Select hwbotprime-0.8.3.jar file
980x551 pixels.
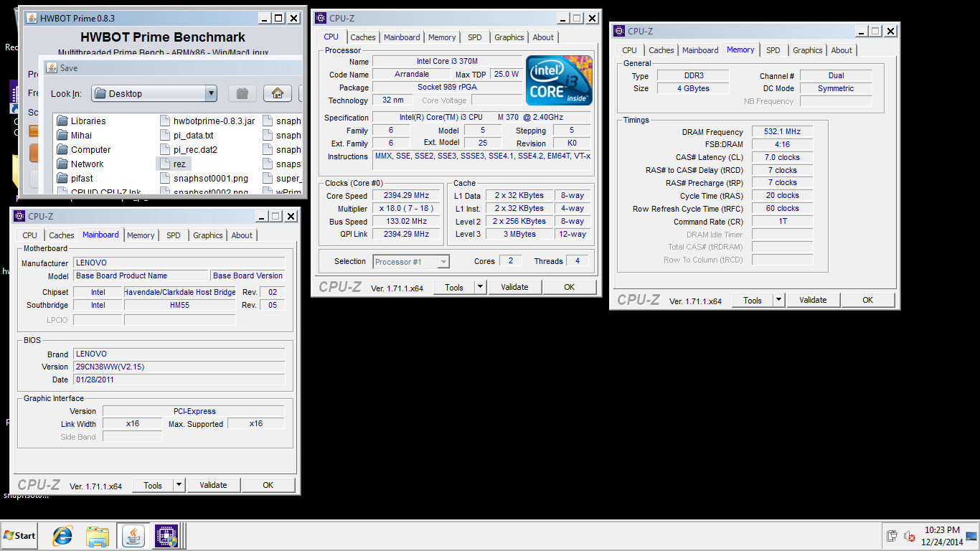click(x=207, y=121)
